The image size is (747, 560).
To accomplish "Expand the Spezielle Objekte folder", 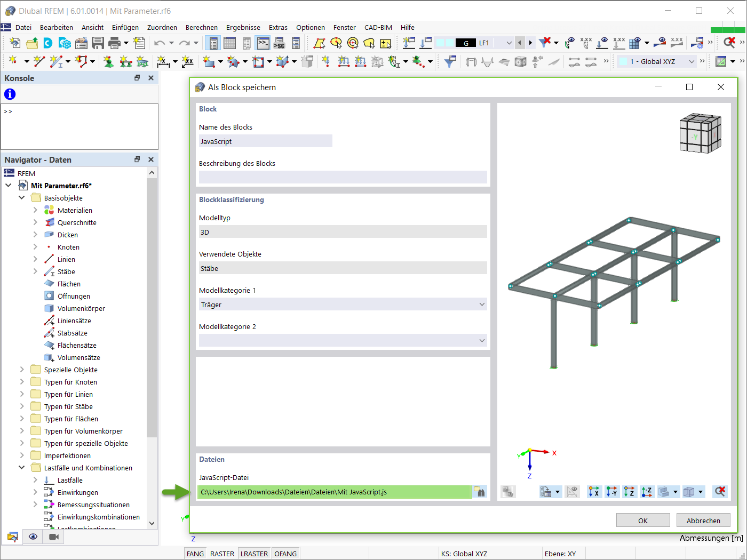I will coord(22,370).
